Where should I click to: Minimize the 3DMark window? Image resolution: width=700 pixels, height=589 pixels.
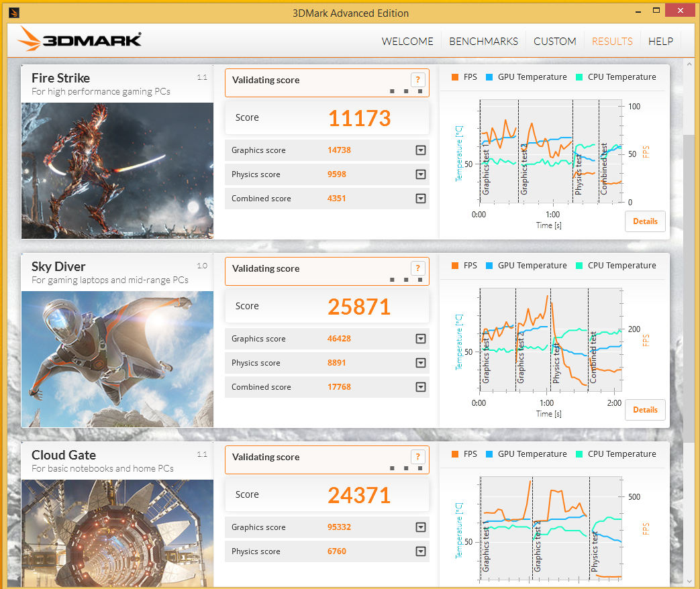[638, 11]
